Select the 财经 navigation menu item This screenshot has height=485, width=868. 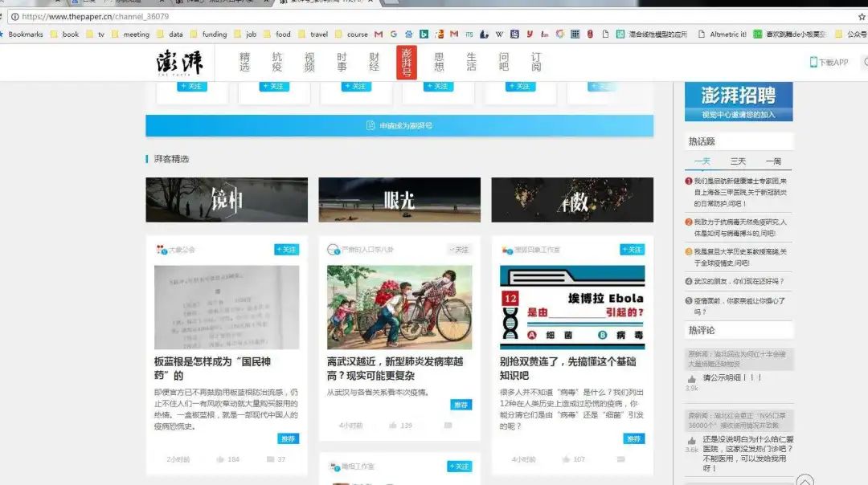pos(375,62)
